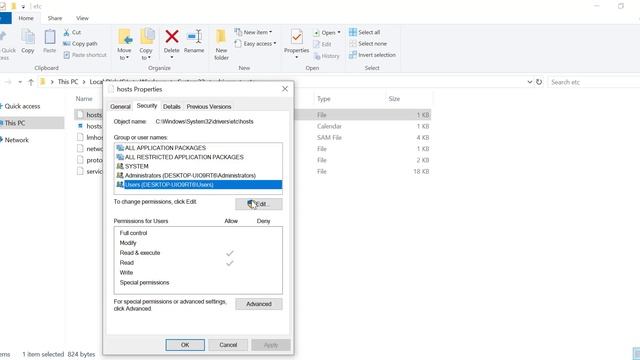Viewport: 640px width, 360px height.
Task: Sort by the Type column header
Action: (324, 99)
